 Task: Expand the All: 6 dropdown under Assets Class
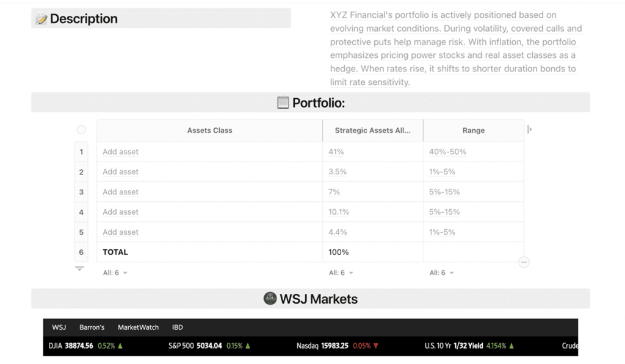coord(115,273)
